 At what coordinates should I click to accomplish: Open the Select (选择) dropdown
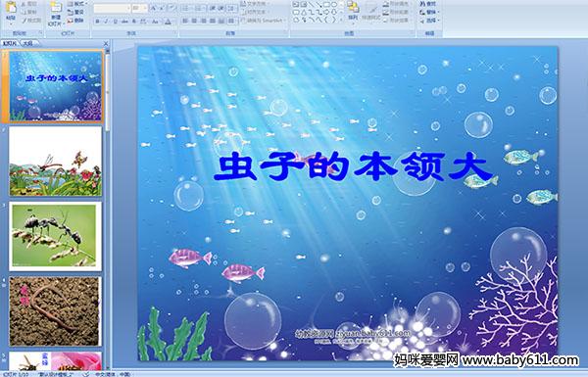tap(429, 21)
